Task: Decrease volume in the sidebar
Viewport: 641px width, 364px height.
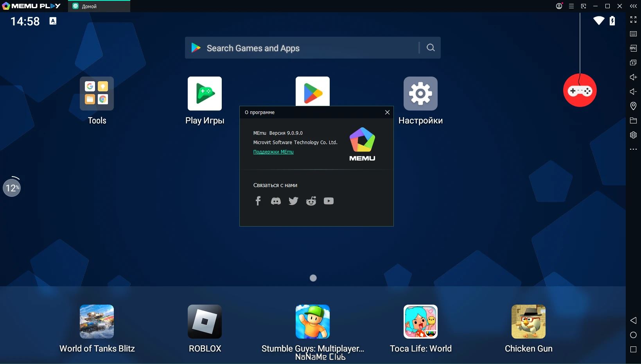Action: coord(633,91)
